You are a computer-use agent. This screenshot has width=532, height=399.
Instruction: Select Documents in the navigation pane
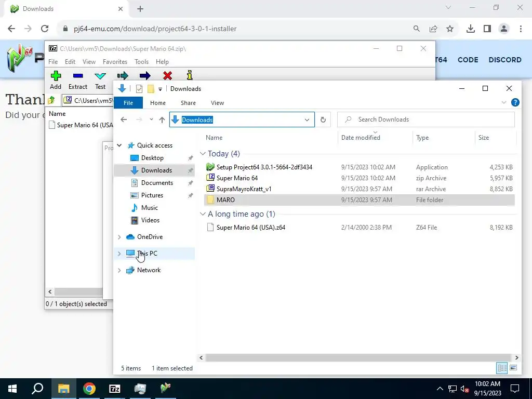157,183
